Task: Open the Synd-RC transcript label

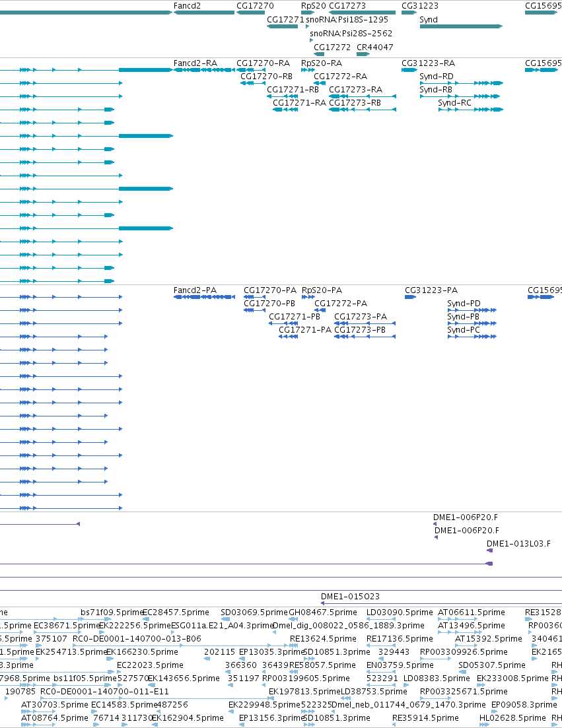Action: click(455, 103)
